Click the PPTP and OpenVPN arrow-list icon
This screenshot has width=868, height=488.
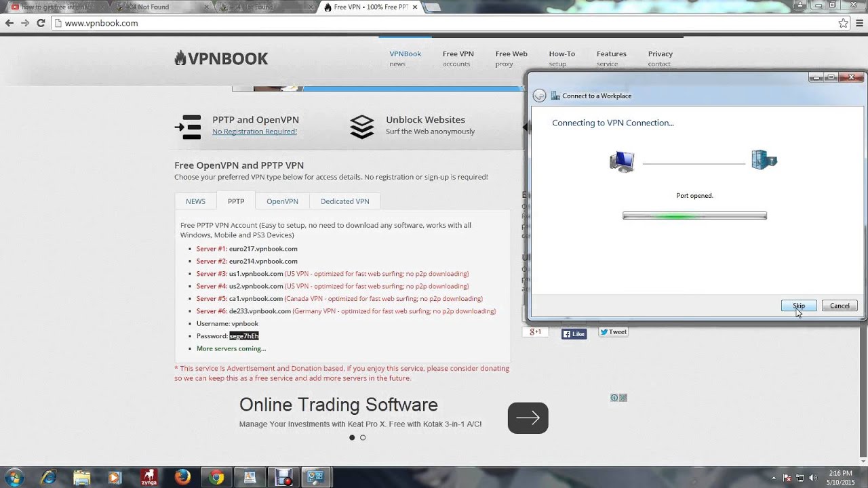pyautogui.click(x=188, y=127)
